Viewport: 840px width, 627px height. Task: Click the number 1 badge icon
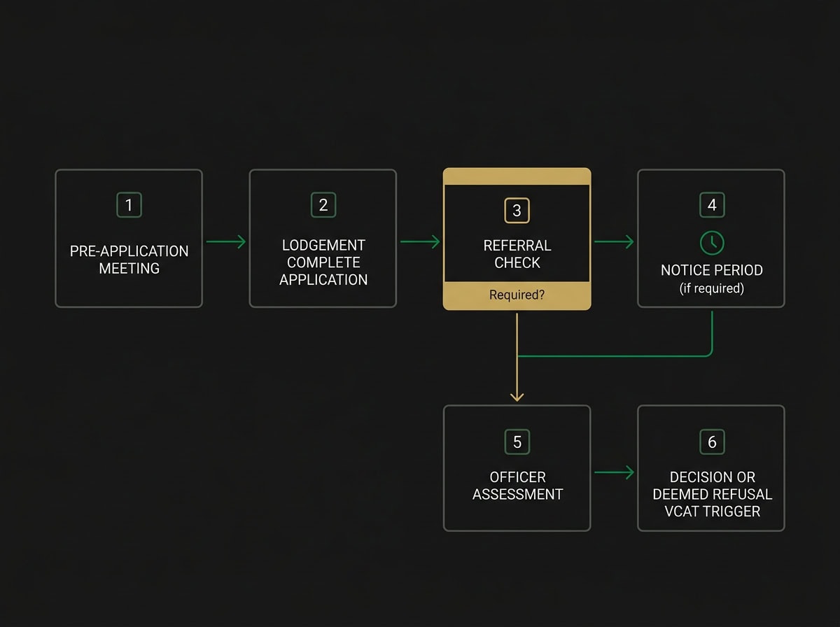click(129, 205)
